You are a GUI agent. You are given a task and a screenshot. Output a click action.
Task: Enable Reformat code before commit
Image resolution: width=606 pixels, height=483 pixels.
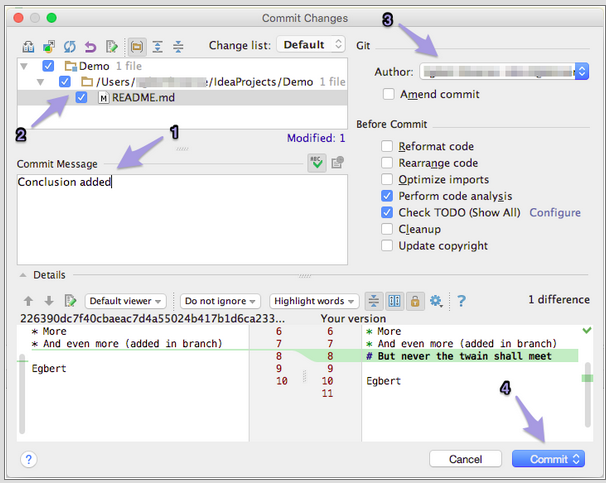click(387, 147)
